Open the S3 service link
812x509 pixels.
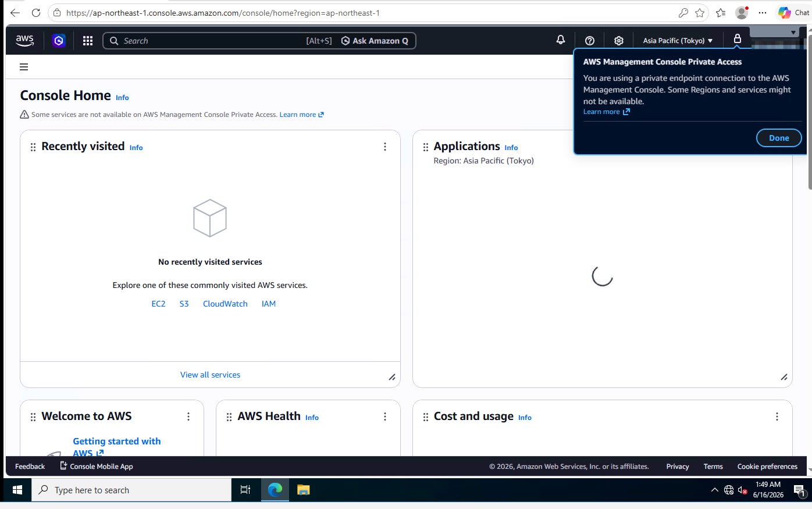184,304
